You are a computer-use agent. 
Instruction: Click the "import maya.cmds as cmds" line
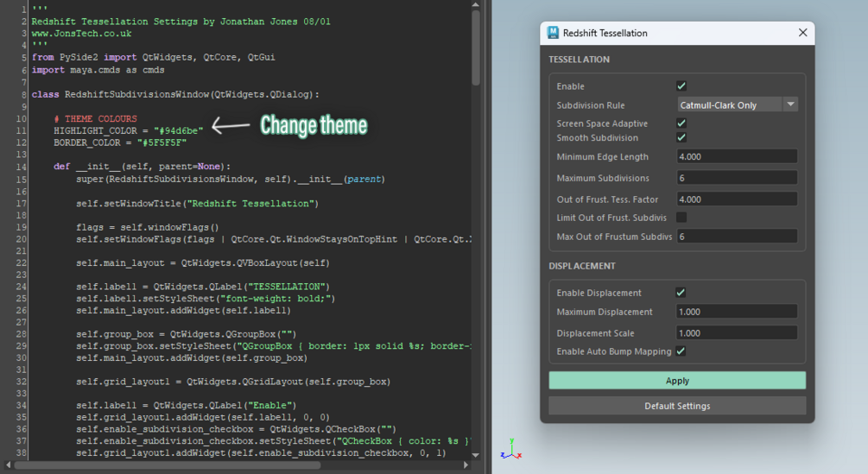pyautogui.click(x=98, y=70)
